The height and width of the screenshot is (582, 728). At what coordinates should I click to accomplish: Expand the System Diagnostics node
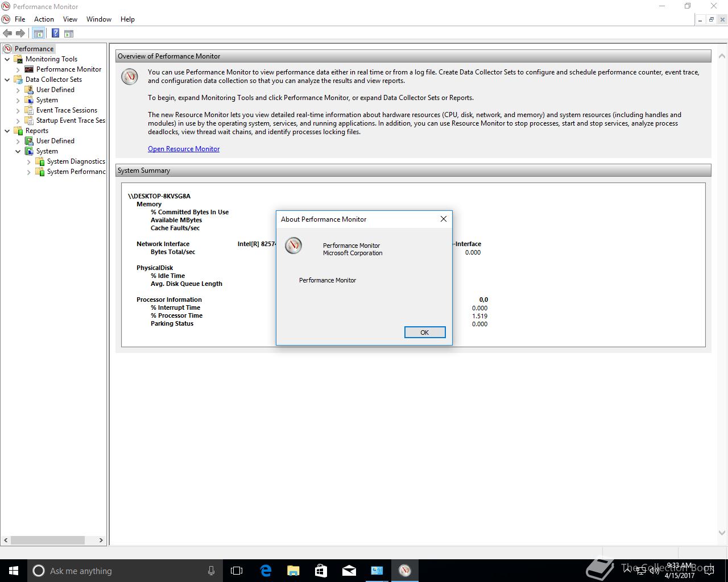point(29,161)
